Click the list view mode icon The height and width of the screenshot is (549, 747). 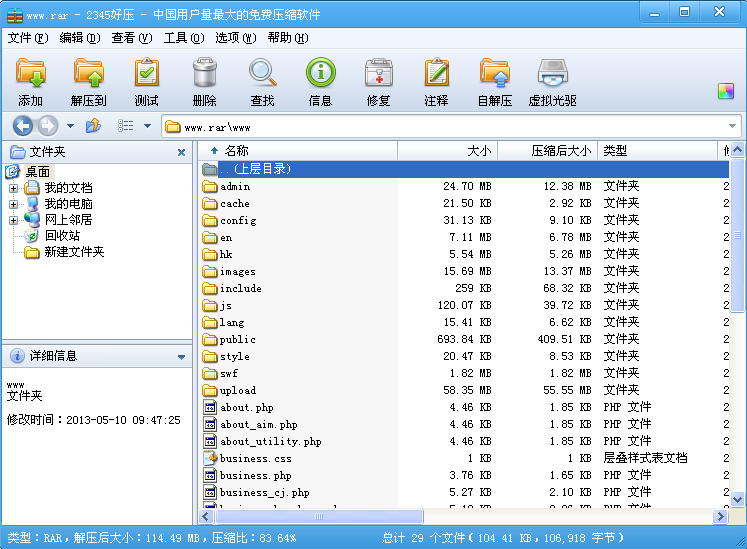126,126
